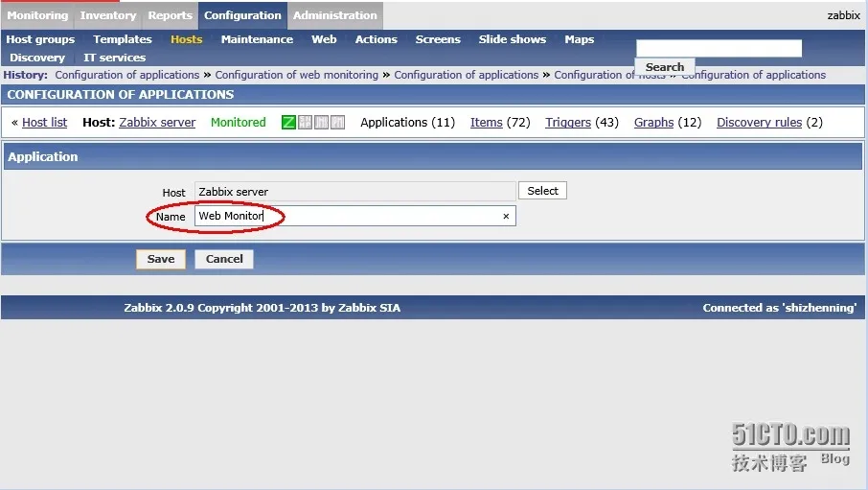Open the Screens submenu item

point(438,39)
